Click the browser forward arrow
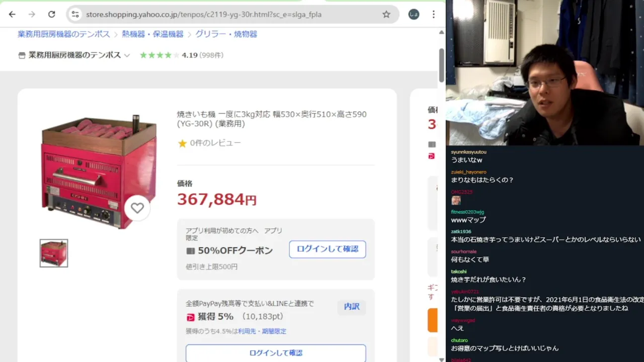The width and height of the screenshot is (644, 362). point(32,14)
